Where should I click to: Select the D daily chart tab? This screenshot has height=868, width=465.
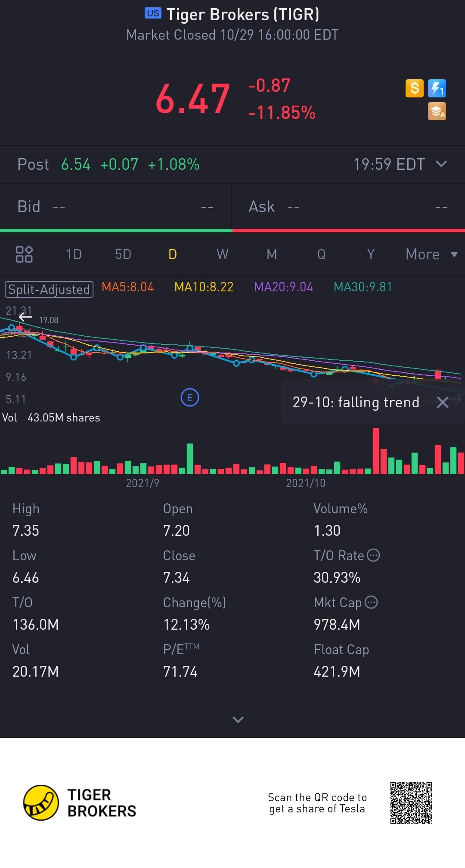point(173,254)
